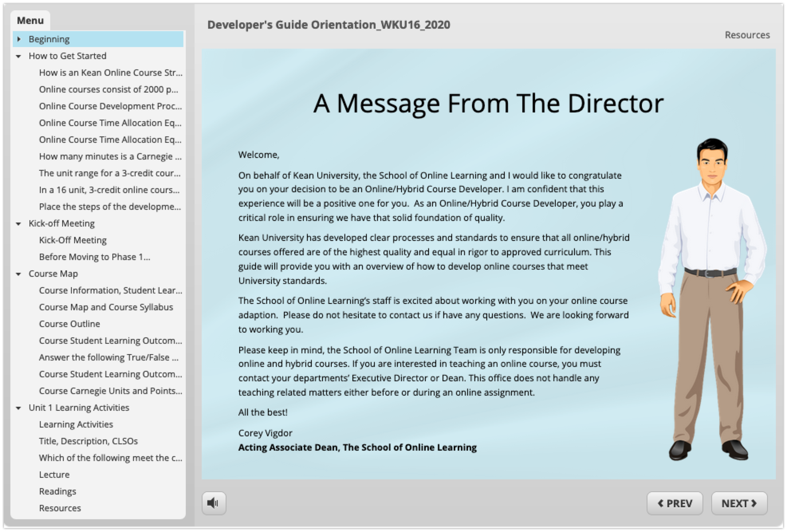Open 'Before Moving to Phase 1...' slide
787x532 pixels.
[x=94, y=257]
